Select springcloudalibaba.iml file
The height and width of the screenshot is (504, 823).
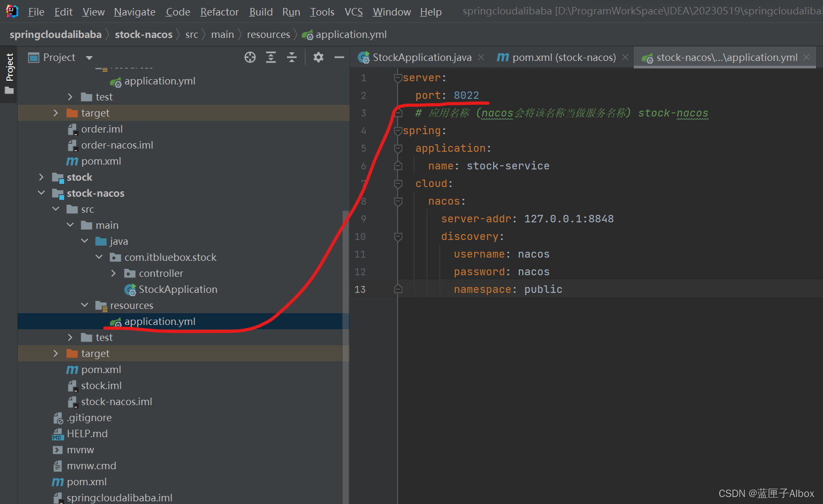113,498
